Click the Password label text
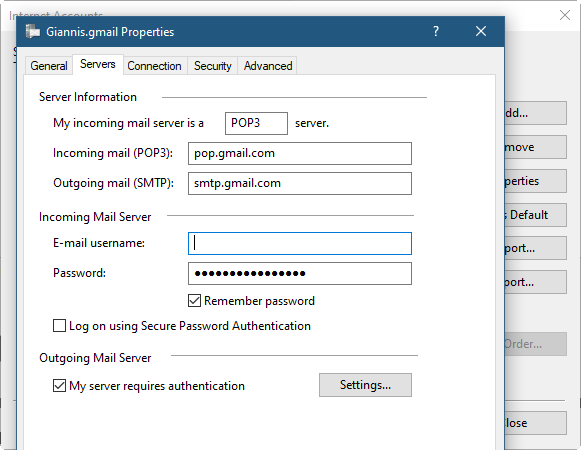581x450 pixels. pyautogui.click(x=79, y=273)
